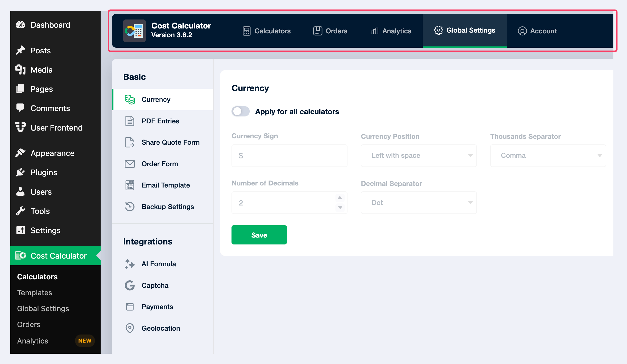The image size is (627, 364).
Task: Click the Analytics bar chart icon
Action: 374,31
